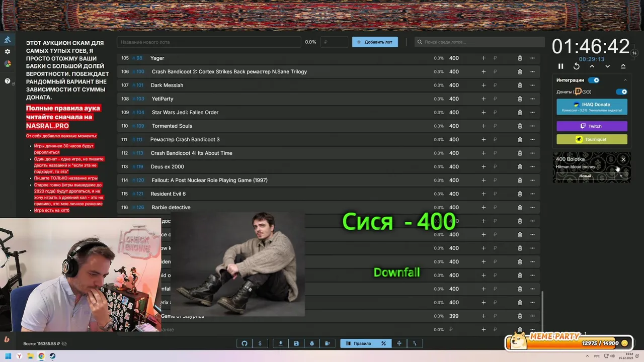The height and width of the screenshot is (362, 644).
Task: Click the divide lots icon
Action: click(x=399, y=343)
